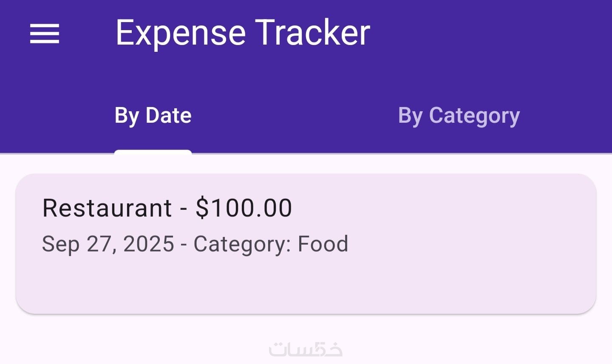Tap the word Tracker in header

pyautogui.click(x=312, y=33)
